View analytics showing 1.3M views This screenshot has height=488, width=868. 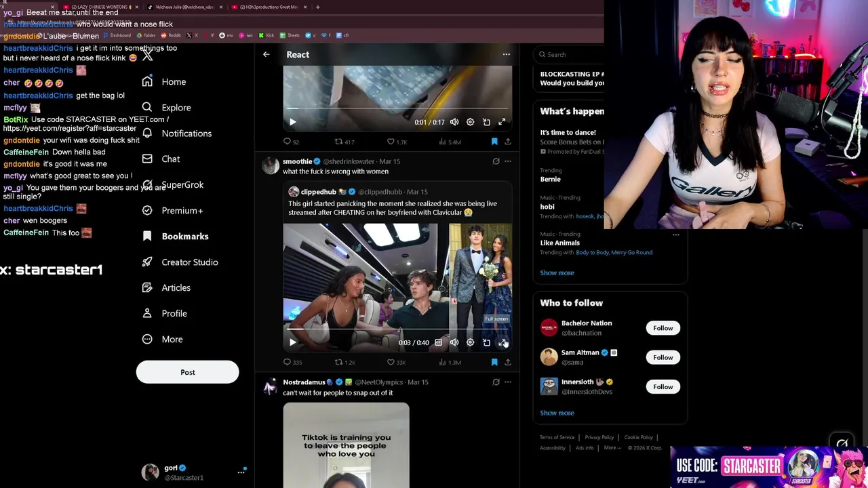click(450, 362)
